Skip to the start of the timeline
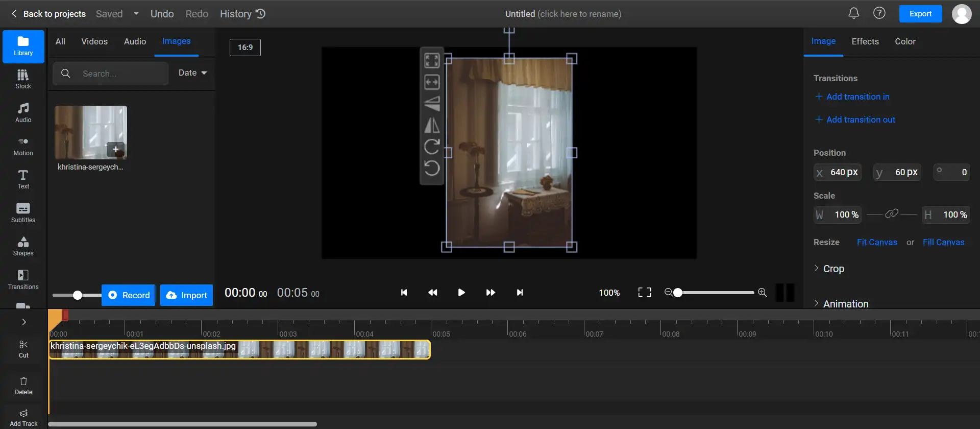 pos(404,293)
